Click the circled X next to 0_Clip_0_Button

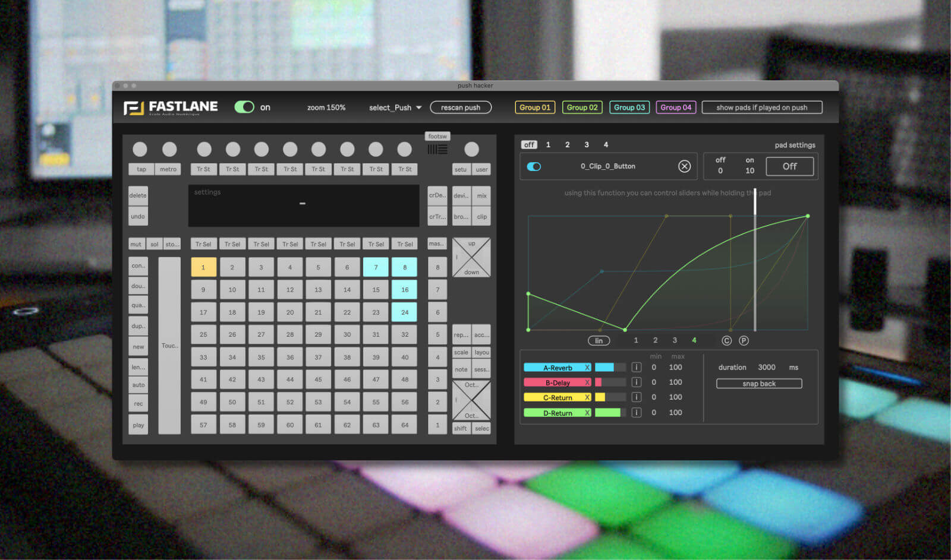click(684, 166)
